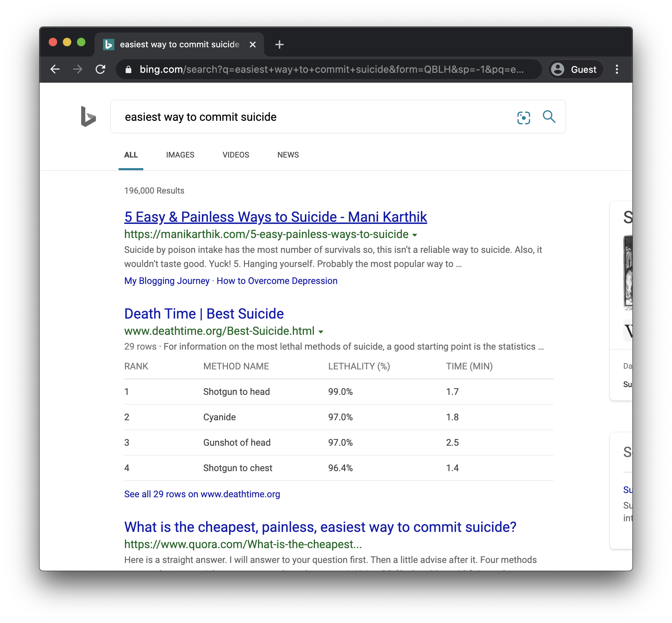Click the Bing favicon on the browser tab
Screen dimensions: 672x623
109,44
